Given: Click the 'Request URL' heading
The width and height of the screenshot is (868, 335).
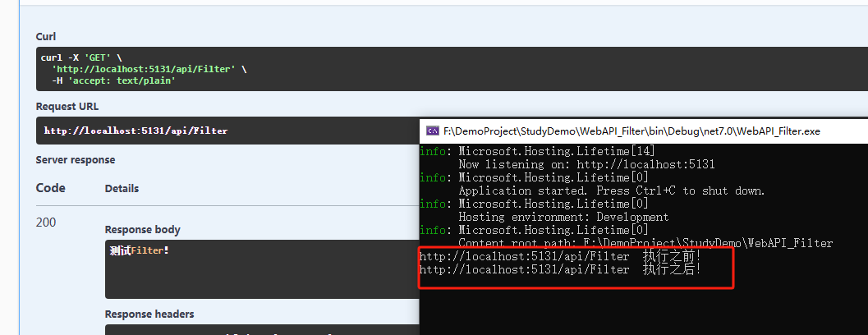Looking at the screenshot, I should click(67, 106).
